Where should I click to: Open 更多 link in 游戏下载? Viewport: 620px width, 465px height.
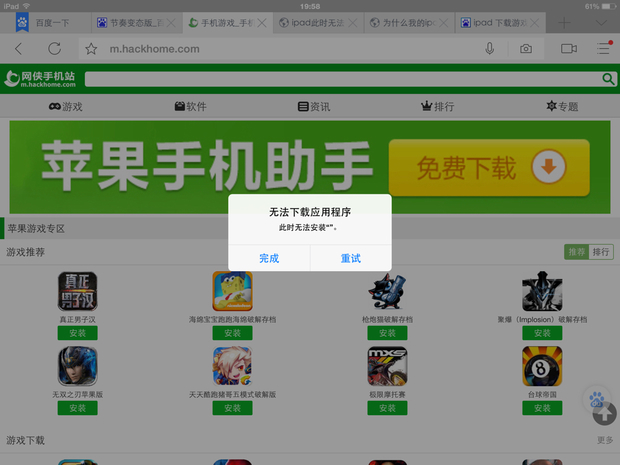click(x=605, y=440)
